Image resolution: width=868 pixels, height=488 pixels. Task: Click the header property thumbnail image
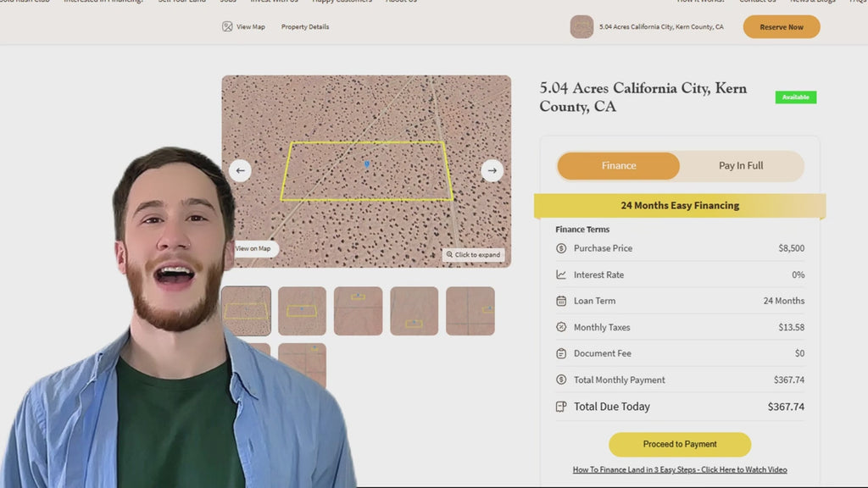coord(581,27)
